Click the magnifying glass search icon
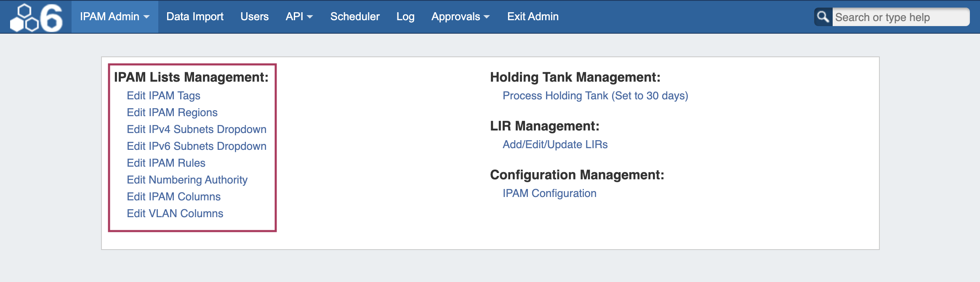This screenshot has height=282, width=980. 823,17
